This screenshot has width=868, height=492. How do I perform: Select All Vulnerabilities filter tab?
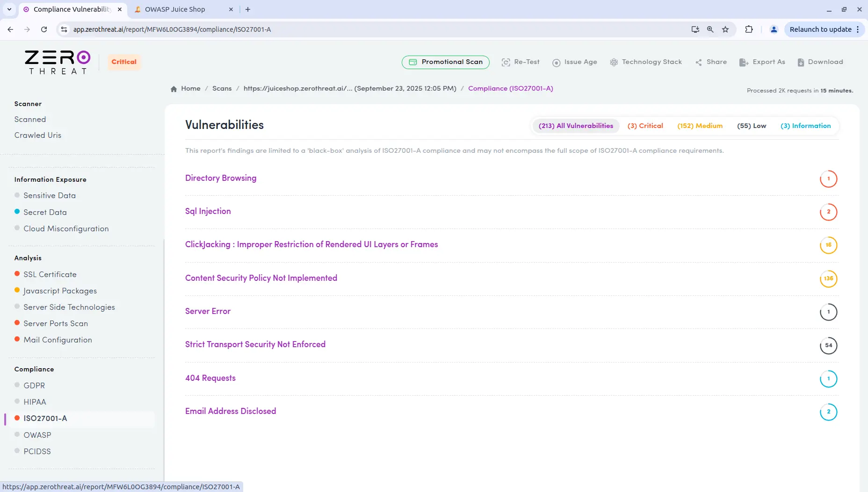pos(576,126)
